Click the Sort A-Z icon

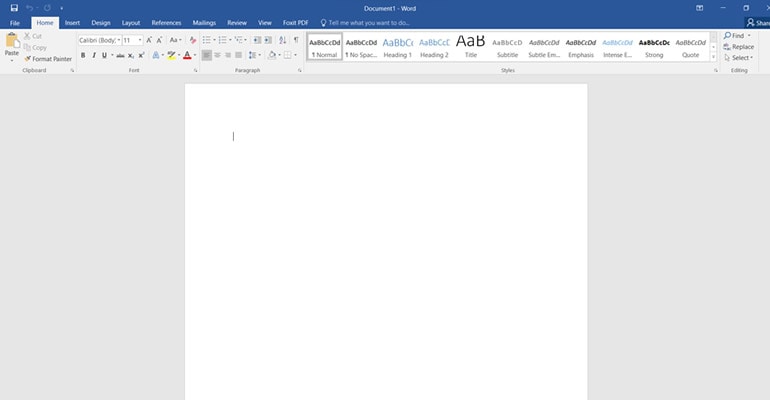pyautogui.click(x=282, y=40)
